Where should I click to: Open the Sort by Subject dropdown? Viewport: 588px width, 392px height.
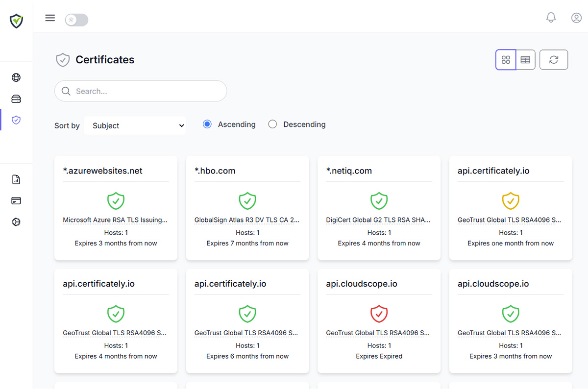135,125
